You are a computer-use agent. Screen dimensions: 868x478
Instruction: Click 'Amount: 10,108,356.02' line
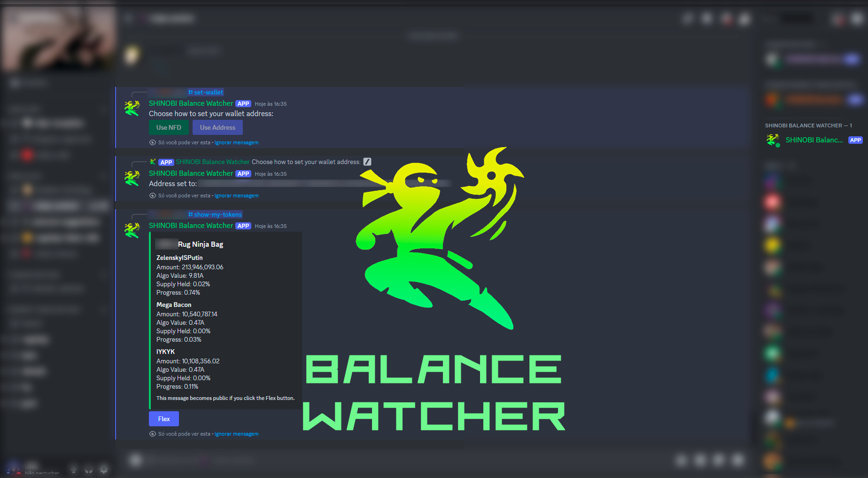click(x=188, y=361)
